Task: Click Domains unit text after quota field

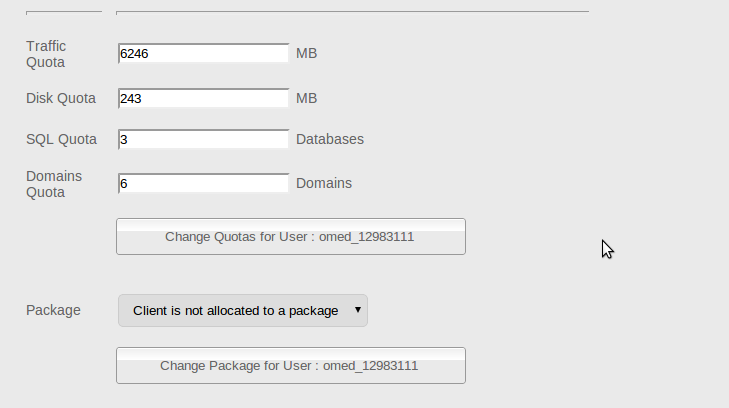Action: [x=324, y=184]
